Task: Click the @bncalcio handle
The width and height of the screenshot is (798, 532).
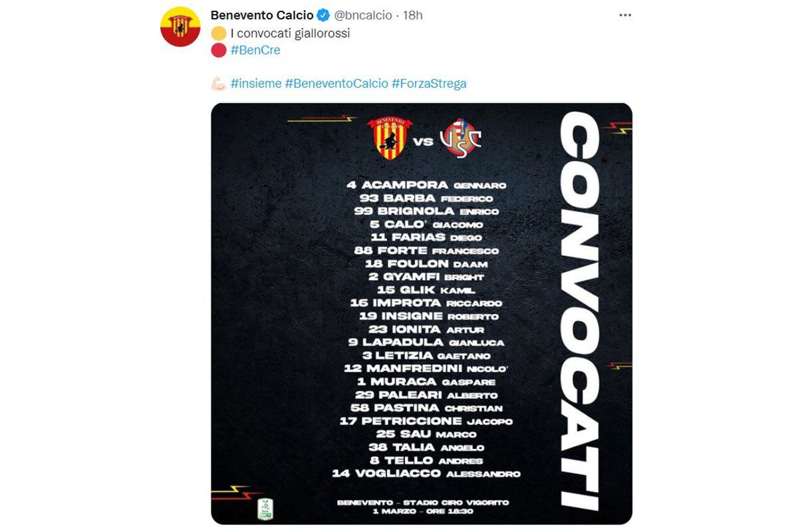Action: 362,15
